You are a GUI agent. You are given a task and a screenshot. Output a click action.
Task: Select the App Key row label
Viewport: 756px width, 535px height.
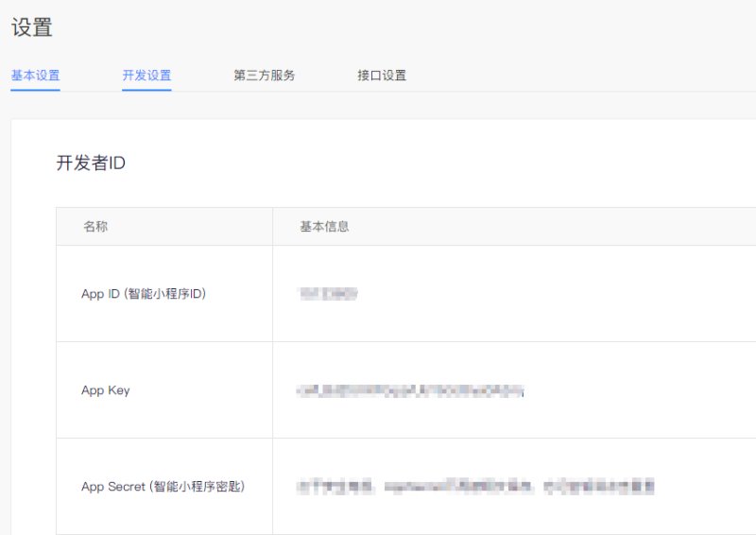pyautogui.click(x=106, y=390)
